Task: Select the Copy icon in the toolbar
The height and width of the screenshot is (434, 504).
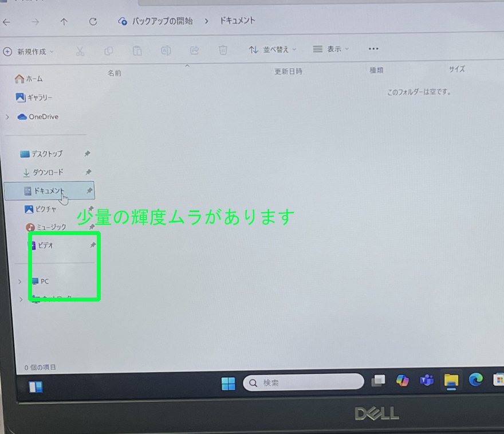Action: pyautogui.click(x=109, y=50)
